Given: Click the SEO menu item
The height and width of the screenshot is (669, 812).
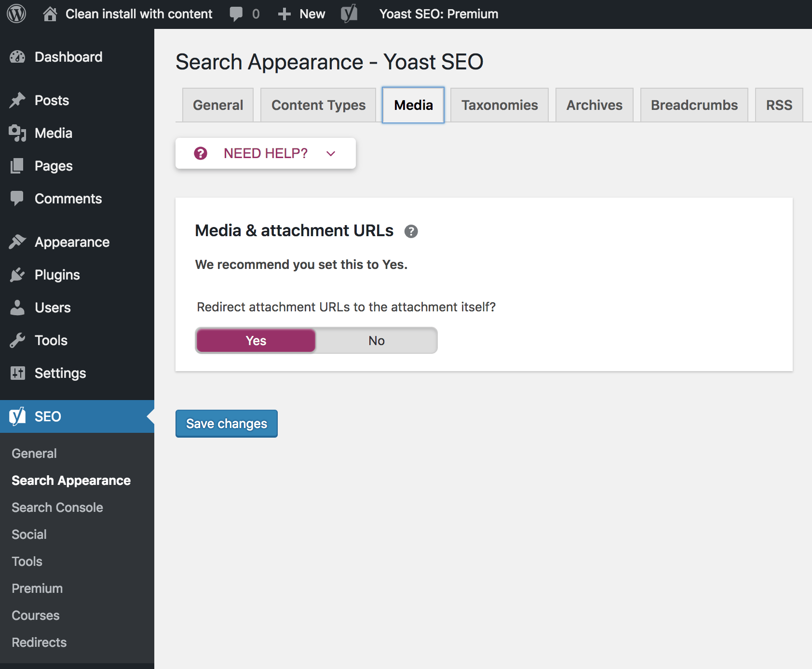Looking at the screenshot, I should coord(77,416).
